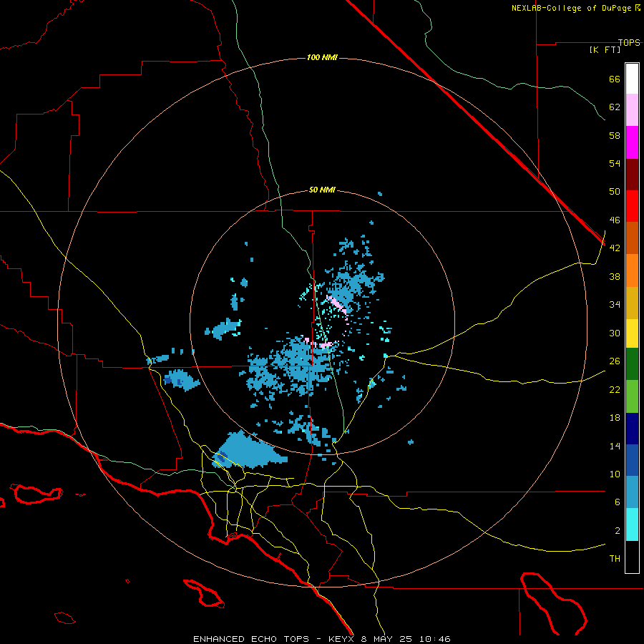Click the dark orange swatch near 42

point(632,238)
